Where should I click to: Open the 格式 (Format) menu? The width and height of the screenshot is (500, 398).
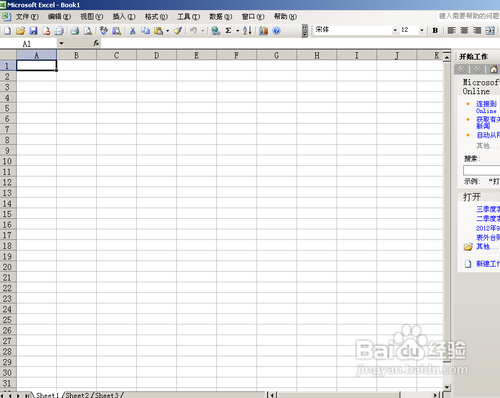[156, 16]
